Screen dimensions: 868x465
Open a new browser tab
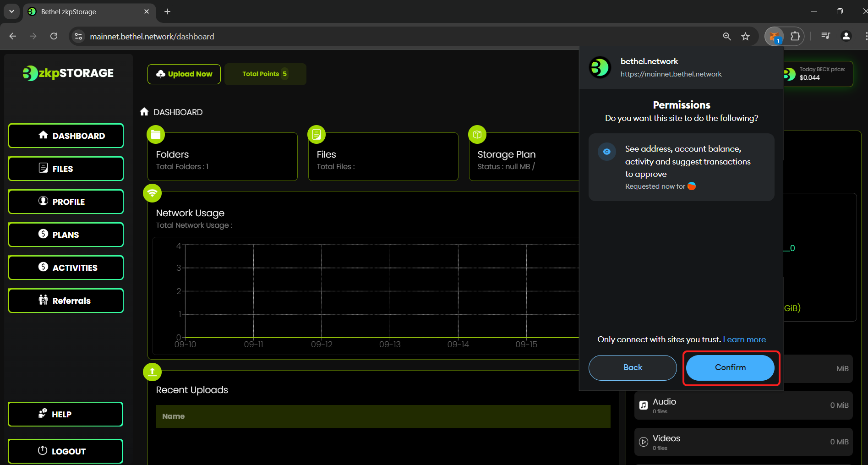(168, 11)
